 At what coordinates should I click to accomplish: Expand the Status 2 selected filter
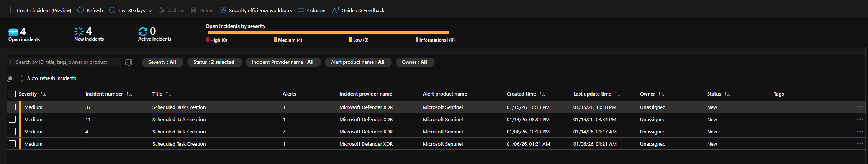click(x=214, y=62)
